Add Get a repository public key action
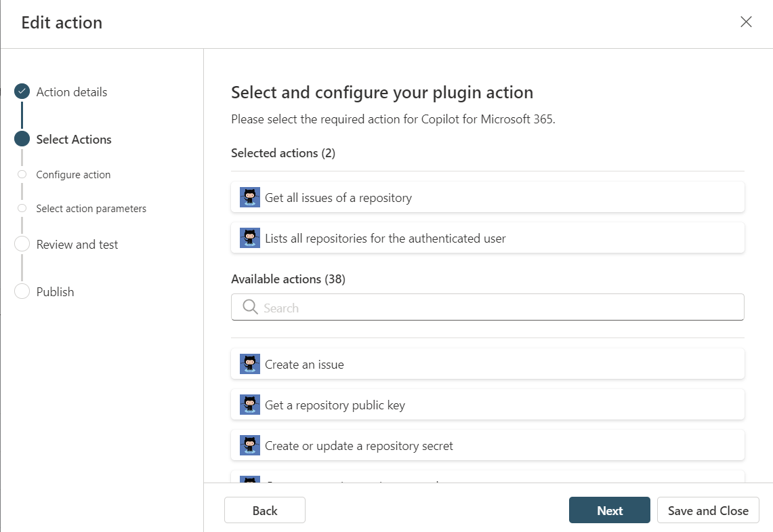773x532 pixels. pyautogui.click(x=488, y=405)
